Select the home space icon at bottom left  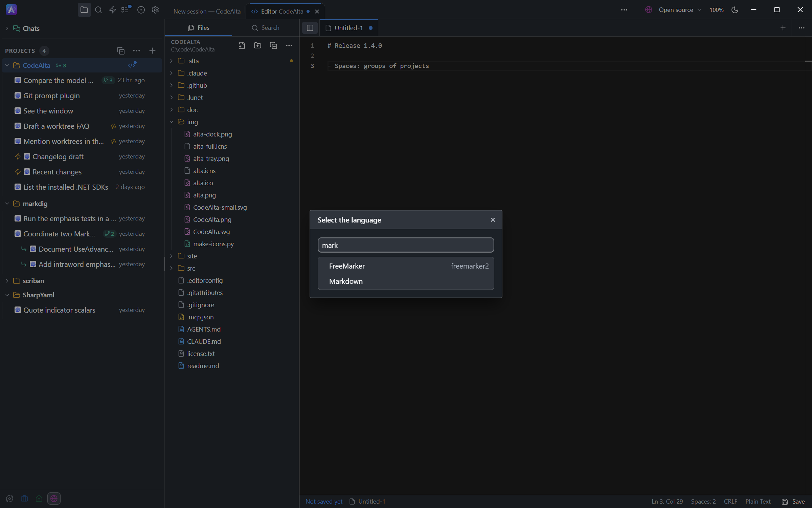pyautogui.click(x=39, y=499)
